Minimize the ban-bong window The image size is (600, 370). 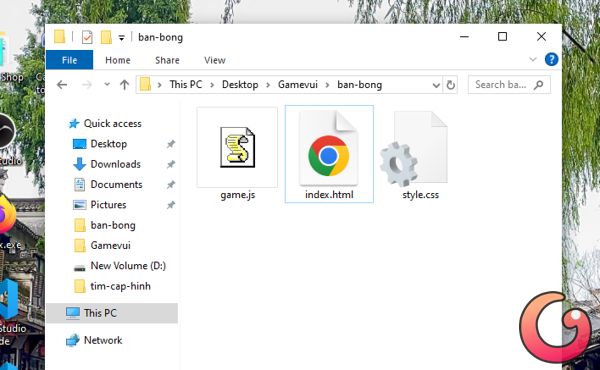coord(464,37)
